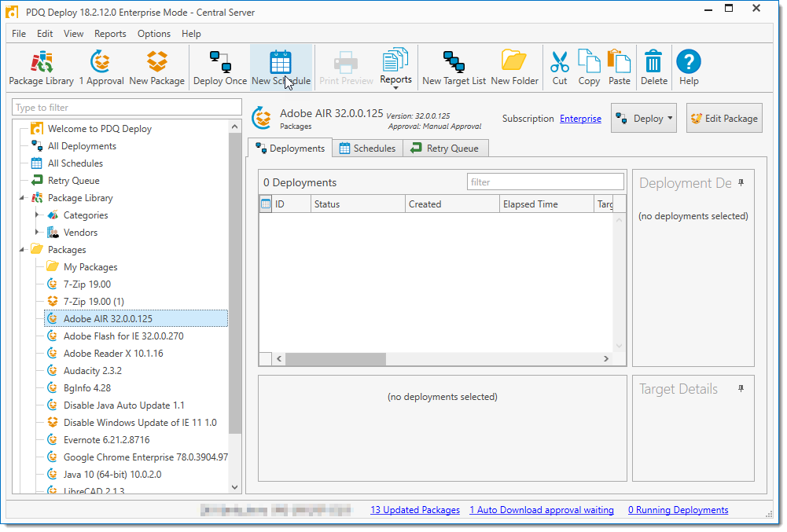Switch to the Schedules tab
The image size is (787, 532).
click(x=367, y=149)
